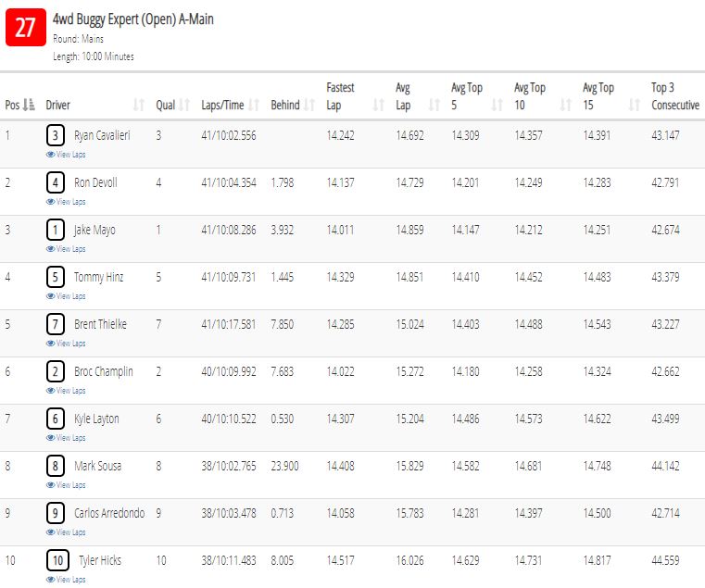View laps for Ron Devoll
The image size is (705, 588).
point(66,201)
